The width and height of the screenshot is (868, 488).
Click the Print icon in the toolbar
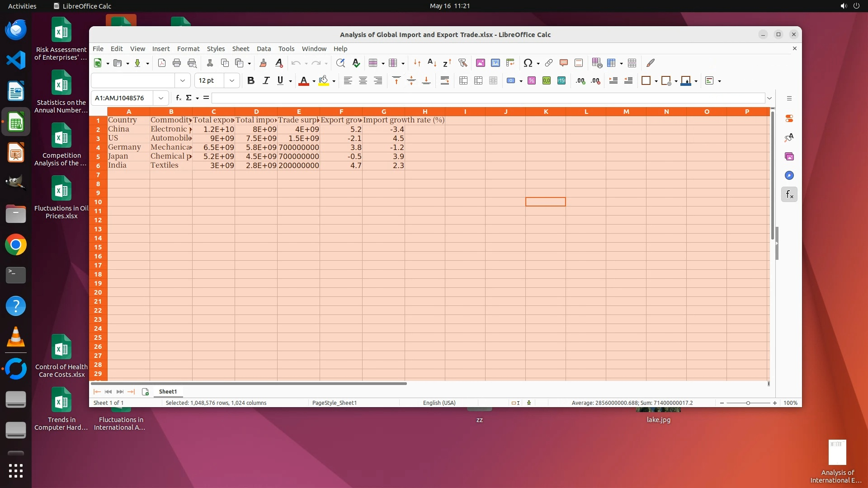(177, 63)
